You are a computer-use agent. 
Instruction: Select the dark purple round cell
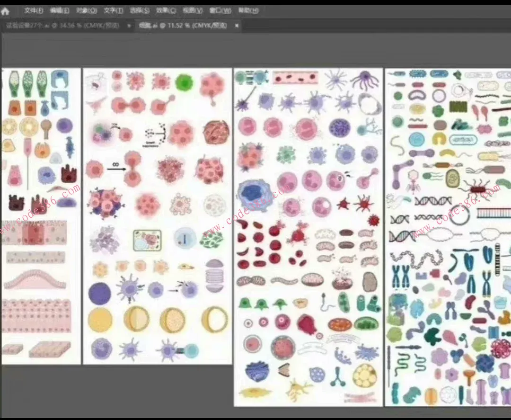point(100,294)
